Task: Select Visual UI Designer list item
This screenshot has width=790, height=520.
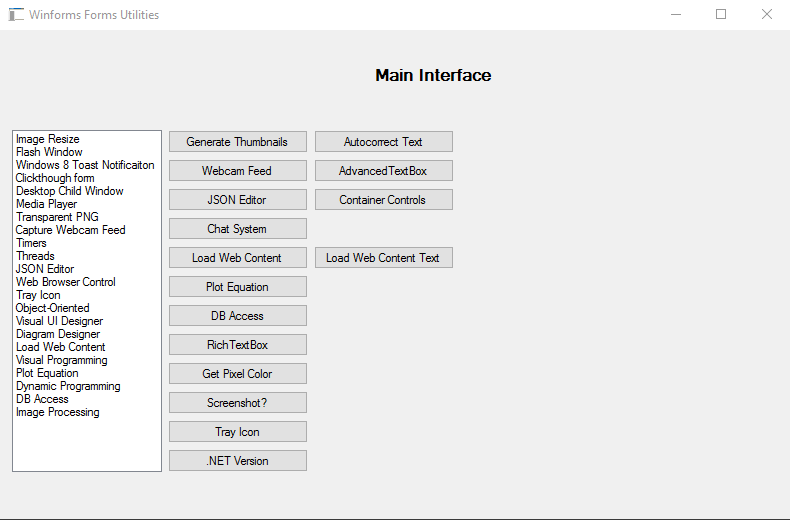Action: [87, 321]
